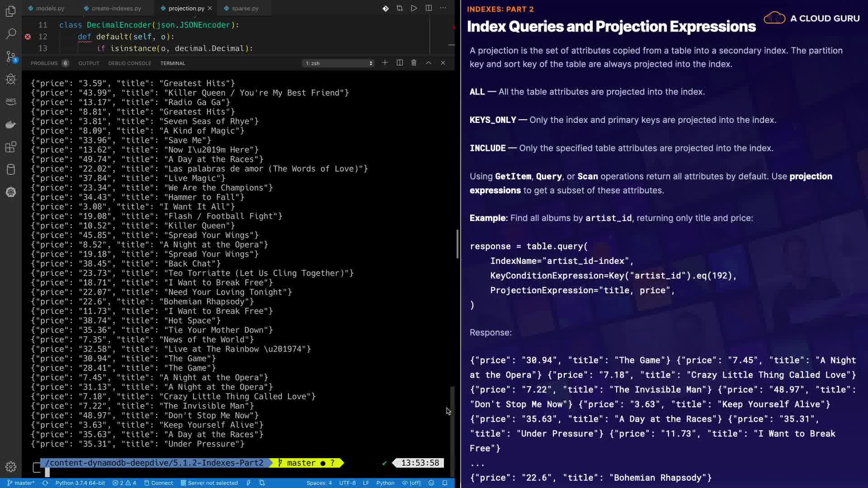Split the terminal panel
This screenshot has height=488, width=868.
point(400,63)
